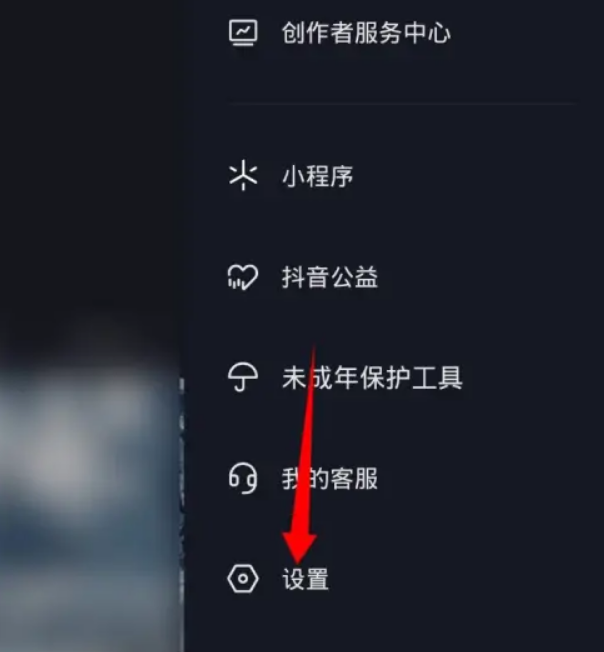Viewport: 604px width, 652px height.
Task: Click the hexagon settings icon
Action: 243,578
